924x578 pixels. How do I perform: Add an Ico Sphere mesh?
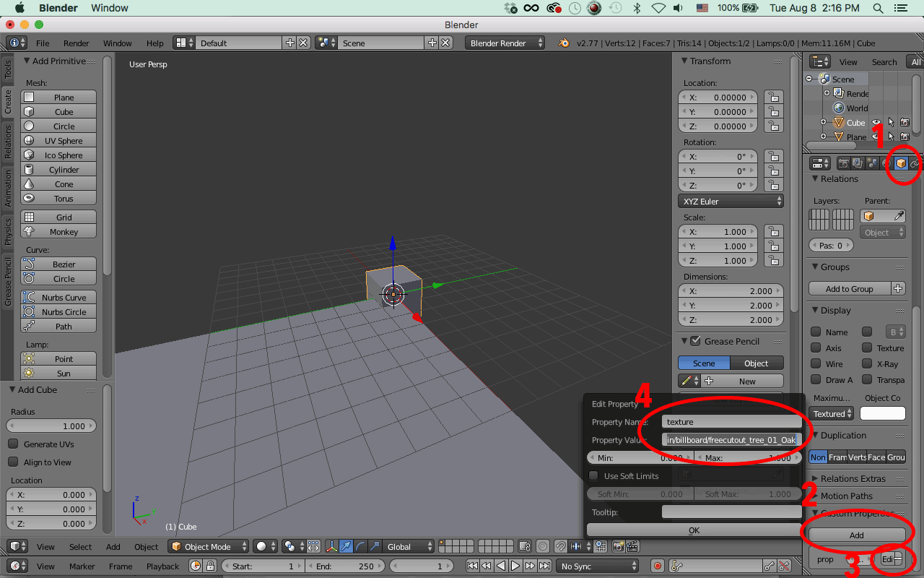58,155
